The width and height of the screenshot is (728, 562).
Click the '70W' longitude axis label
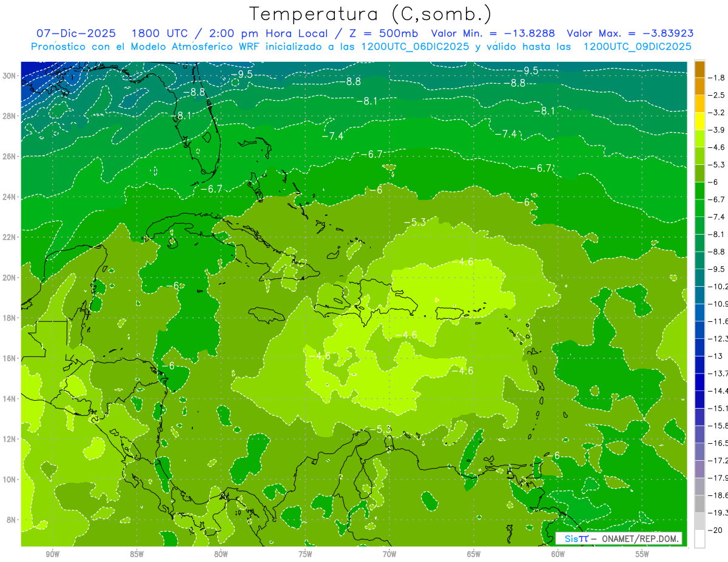389,554
